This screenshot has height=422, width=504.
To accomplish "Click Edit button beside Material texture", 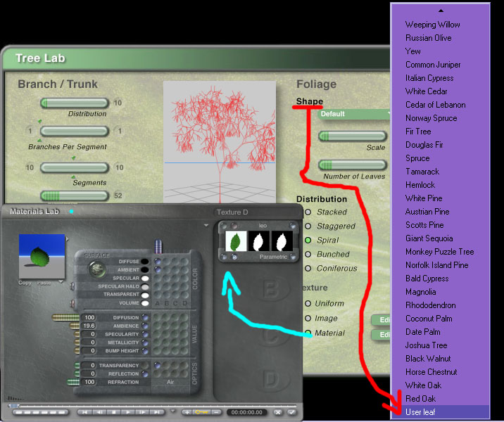I will coord(381,334).
